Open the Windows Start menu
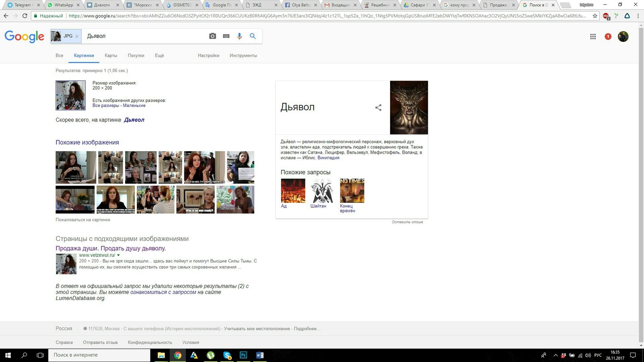 (x=8, y=355)
